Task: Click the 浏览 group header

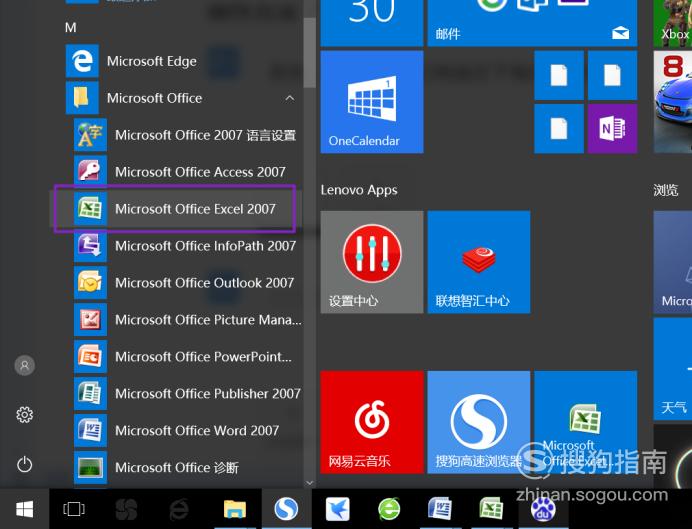Action: (666, 190)
